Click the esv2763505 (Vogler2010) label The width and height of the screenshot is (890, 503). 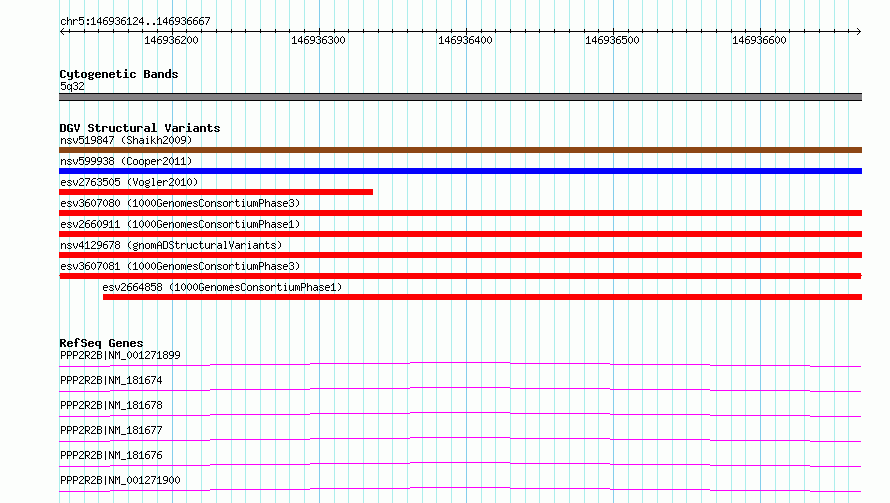coord(129,182)
